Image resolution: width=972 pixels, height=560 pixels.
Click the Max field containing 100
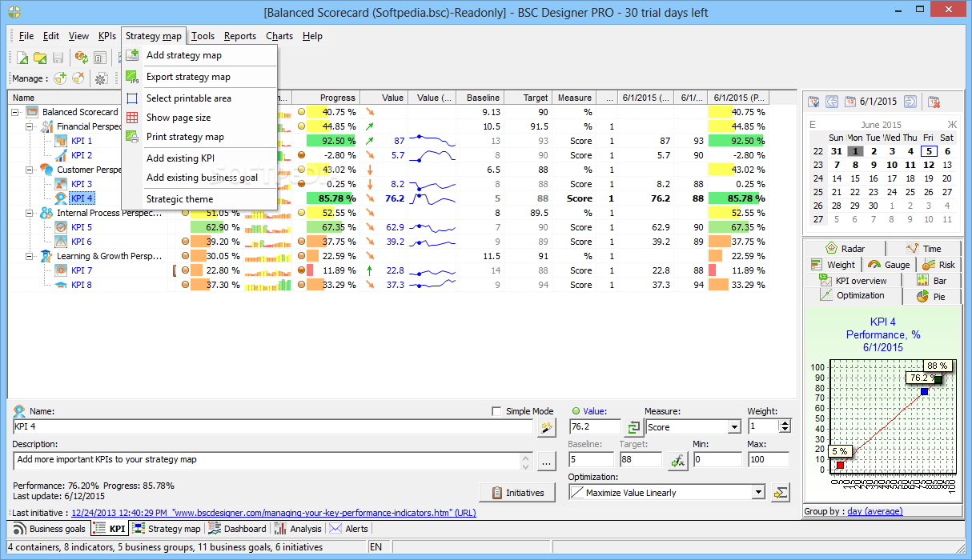[768, 460]
